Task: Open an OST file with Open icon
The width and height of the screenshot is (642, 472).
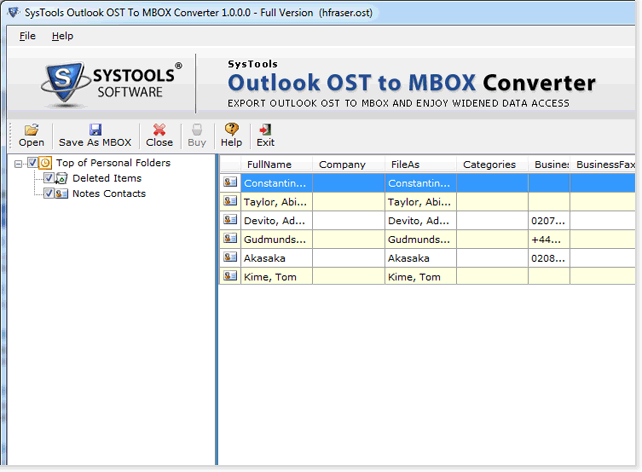Action: 32,130
